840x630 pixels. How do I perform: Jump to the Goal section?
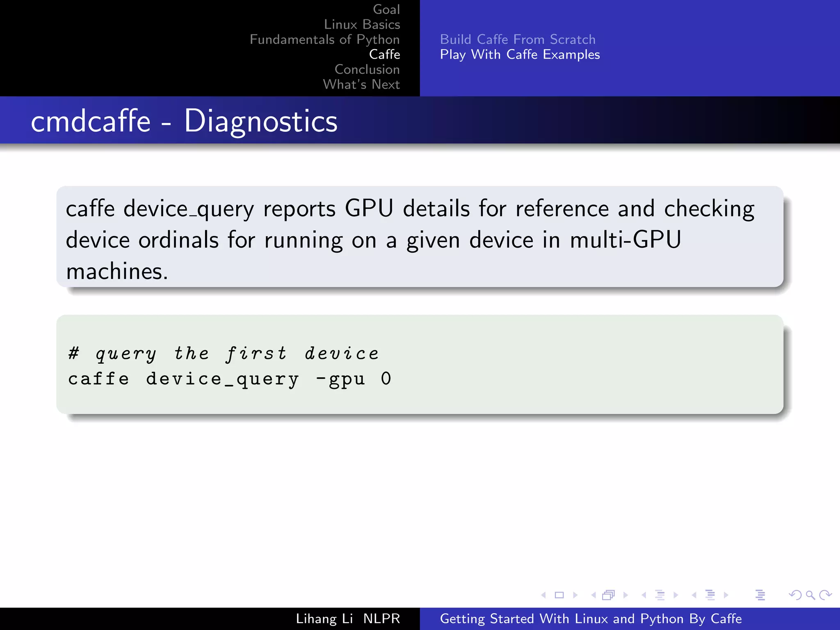pyautogui.click(x=386, y=9)
